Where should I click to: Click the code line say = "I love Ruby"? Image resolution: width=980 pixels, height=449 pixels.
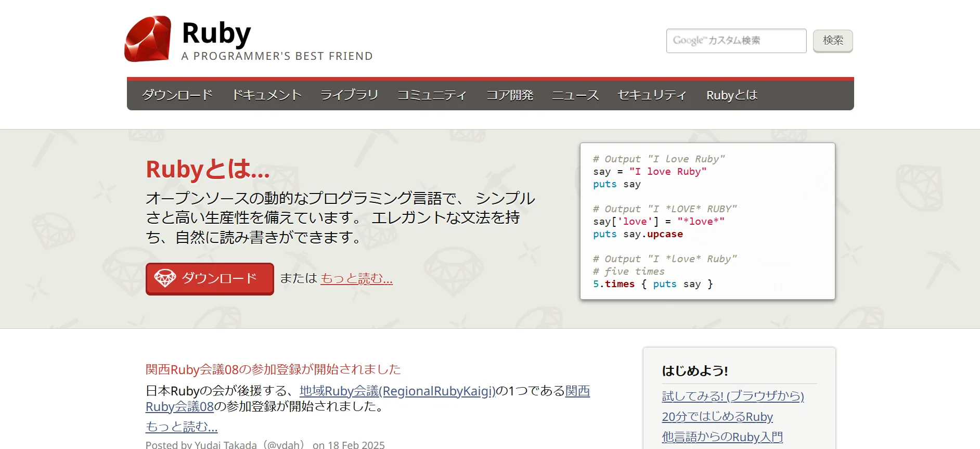[x=650, y=172]
